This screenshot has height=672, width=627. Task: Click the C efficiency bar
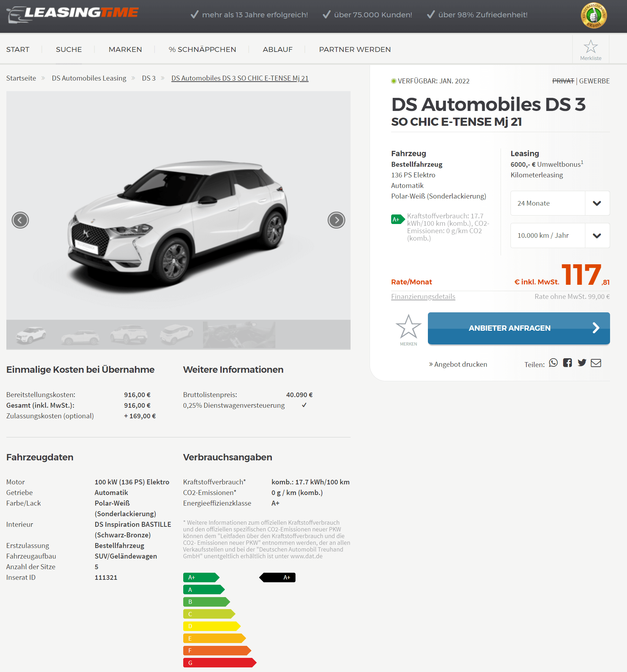coord(209,614)
